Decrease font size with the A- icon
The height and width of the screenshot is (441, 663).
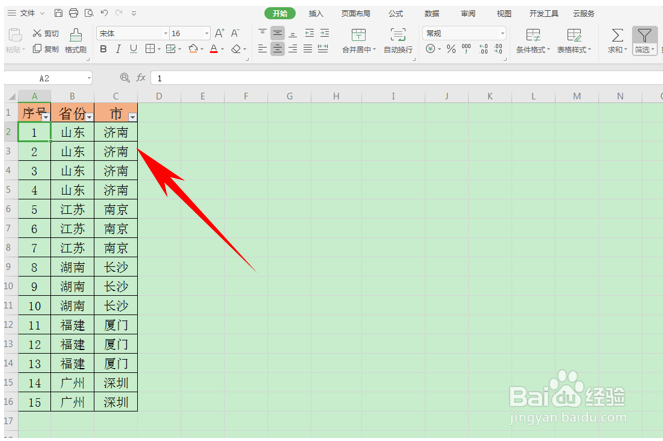[x=235, y=33]
